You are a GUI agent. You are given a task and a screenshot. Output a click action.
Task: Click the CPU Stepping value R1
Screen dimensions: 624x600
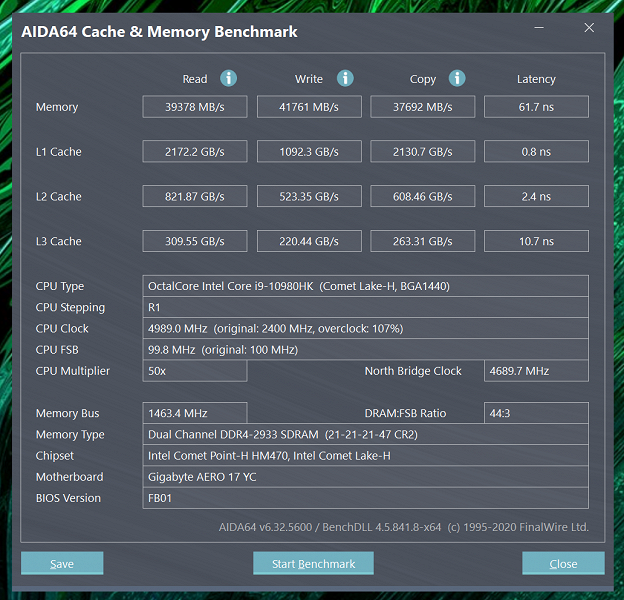click(366, 307)
